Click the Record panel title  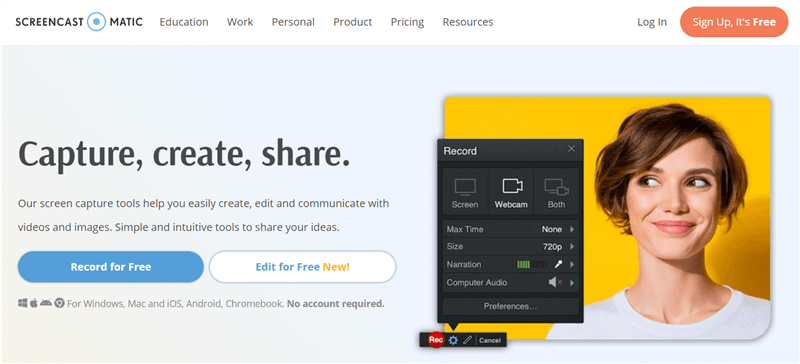(x=460, y=151)
